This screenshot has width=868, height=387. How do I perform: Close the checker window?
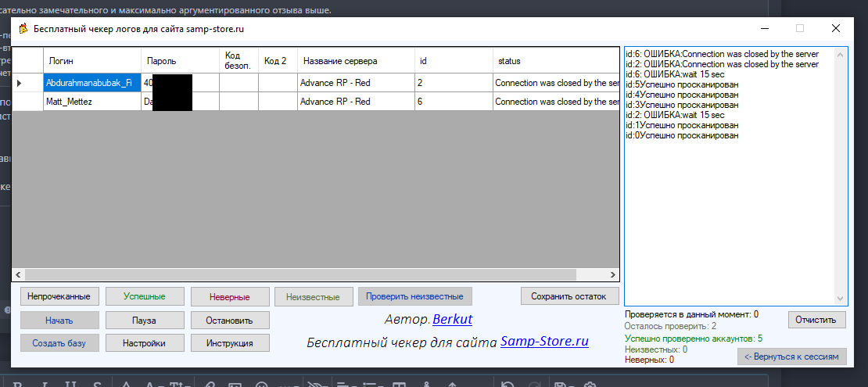[836, 29]
